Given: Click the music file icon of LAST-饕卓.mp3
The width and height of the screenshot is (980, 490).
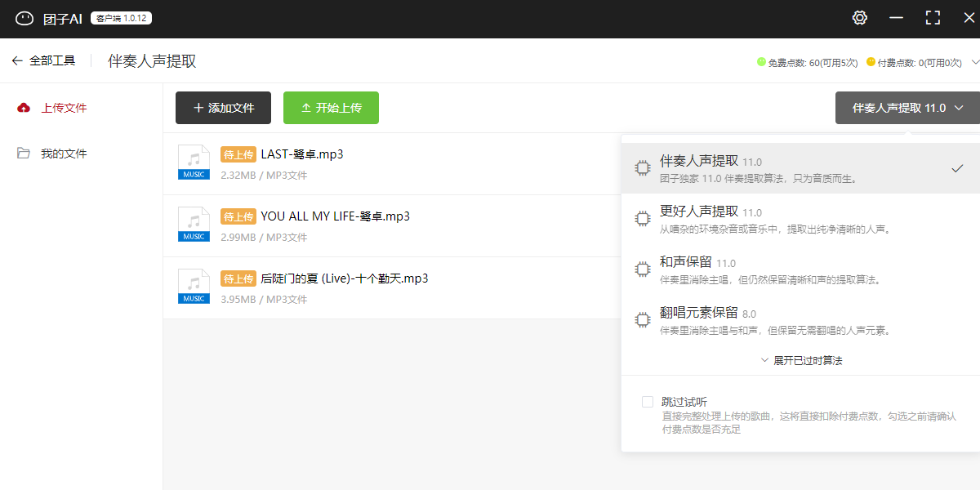Looking at the screenshot, I should point(194,162).
